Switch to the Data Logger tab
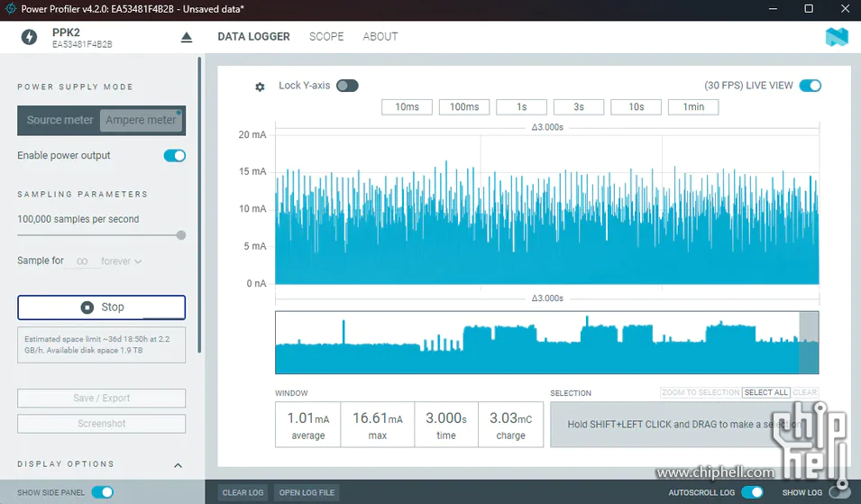This screenshot has width=861, height=504. [x=253, y=37]
